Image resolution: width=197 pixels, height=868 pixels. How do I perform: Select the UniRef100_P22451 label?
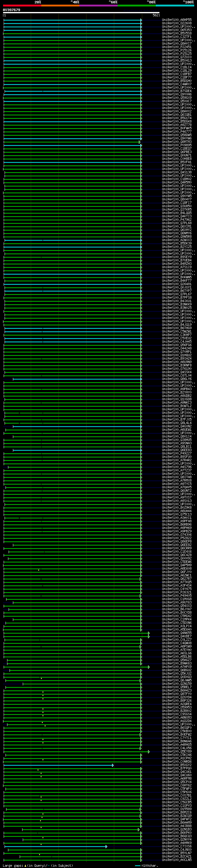point(177,47)
